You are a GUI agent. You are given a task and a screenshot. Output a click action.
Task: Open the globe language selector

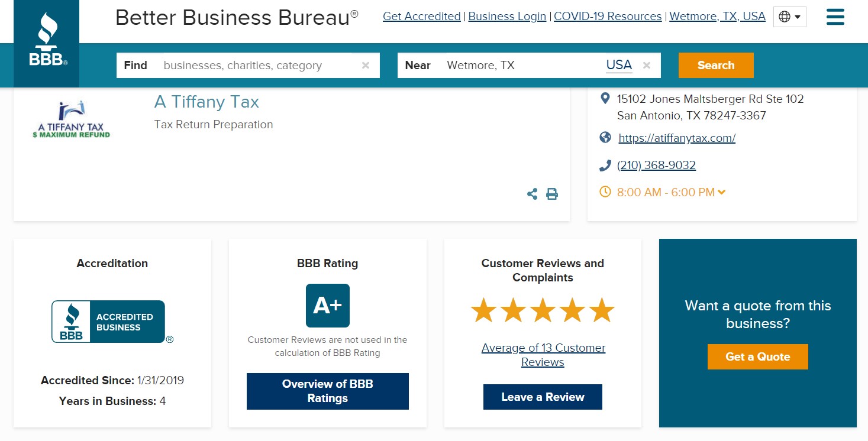(789, 17)
